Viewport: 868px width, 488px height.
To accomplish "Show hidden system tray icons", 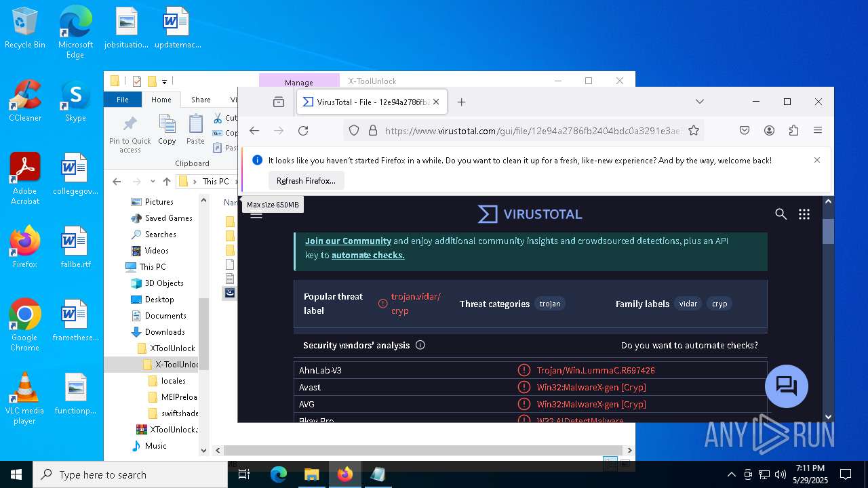I will coord(731,474).
